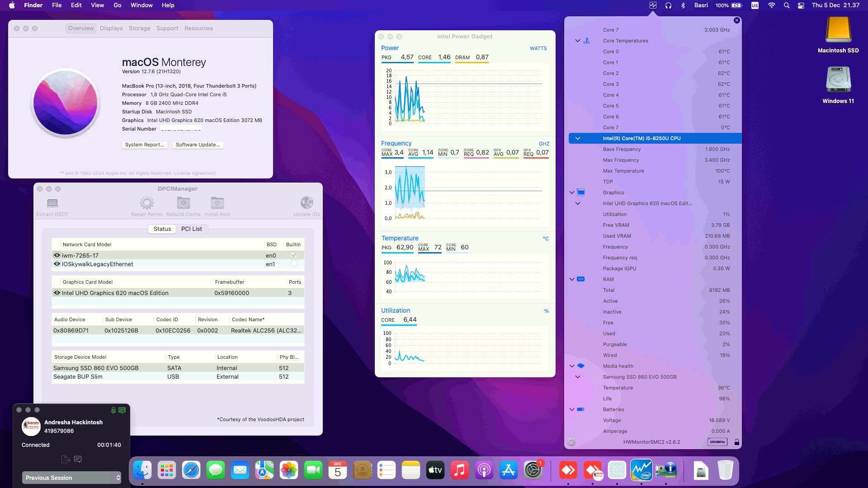Viewport: 868px width, 488px height.
Task: Collapse the Graphics group in HWMonitor
Action: [571, 192]
